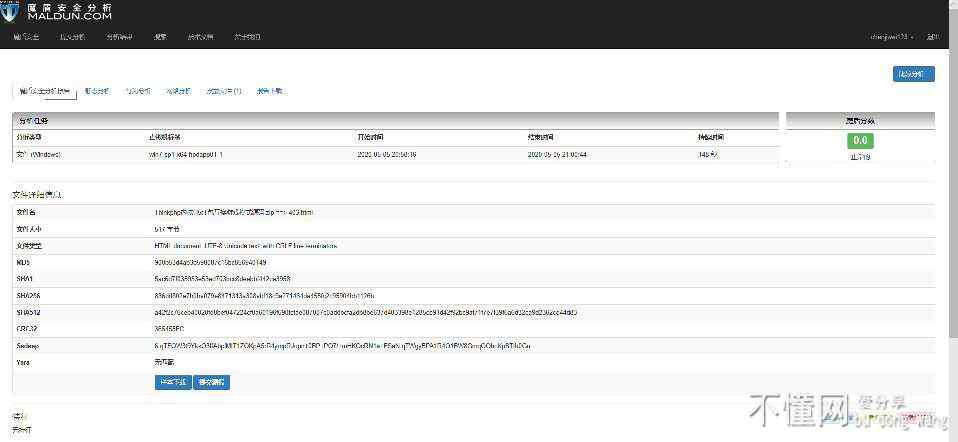Viewport: 958px width, 442px height.
Task: Click the browser's vertical scrollbar on right edge
Action: (952, 221)
